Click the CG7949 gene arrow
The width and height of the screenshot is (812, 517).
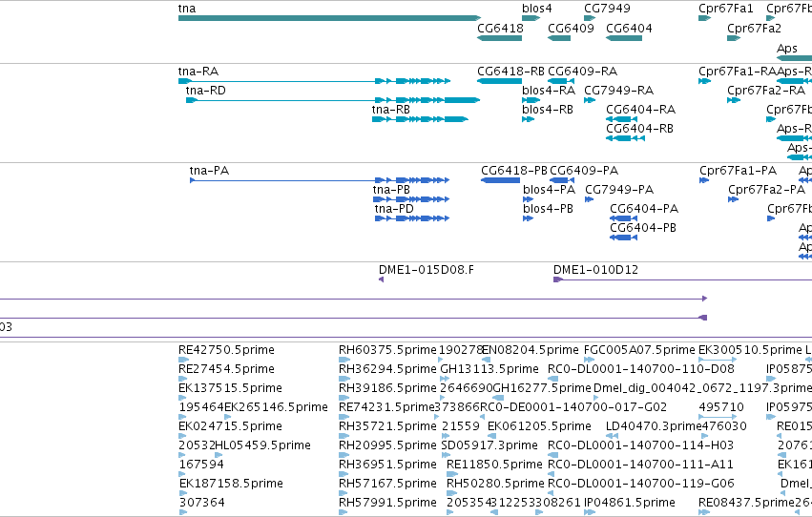pyautogui.click(x=590, y=18)
